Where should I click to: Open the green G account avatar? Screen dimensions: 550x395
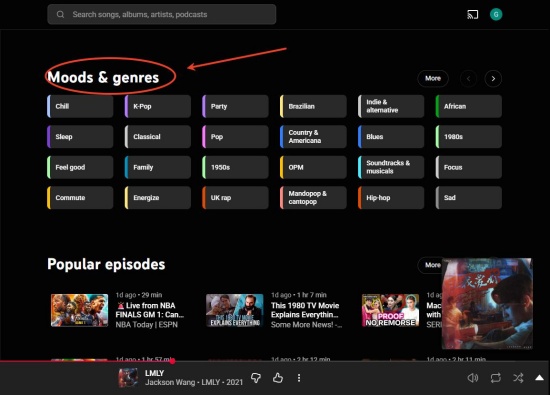496,14
